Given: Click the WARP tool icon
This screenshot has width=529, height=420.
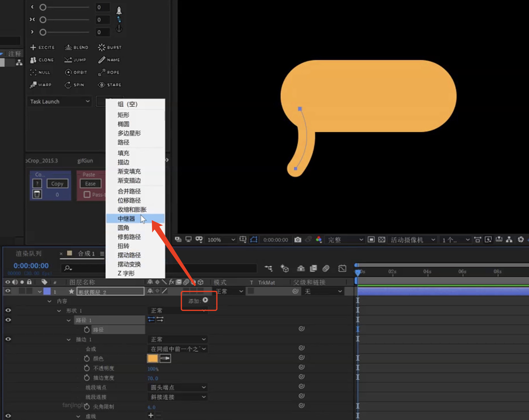Looking at the screenshot, I should pos(33,85).
